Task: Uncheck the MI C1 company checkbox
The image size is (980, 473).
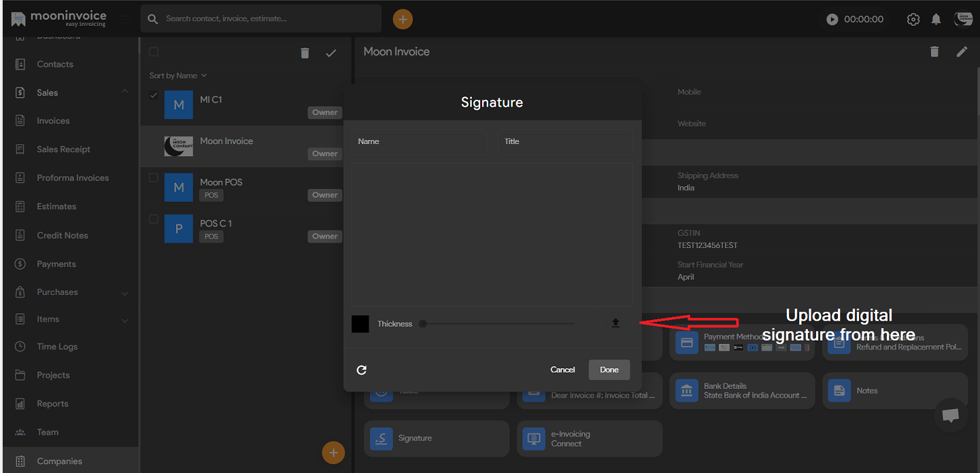Action: pyautogui.click(x=154, y=95)
